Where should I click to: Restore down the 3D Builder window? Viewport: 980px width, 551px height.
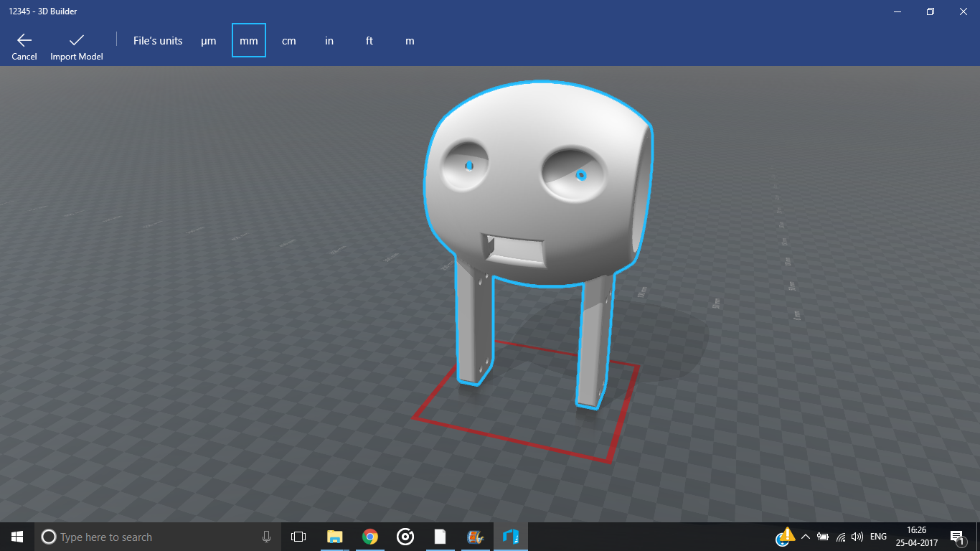pos(930,11)
